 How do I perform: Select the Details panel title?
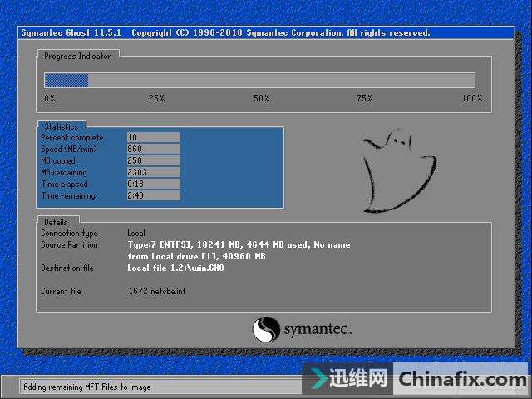56,222
